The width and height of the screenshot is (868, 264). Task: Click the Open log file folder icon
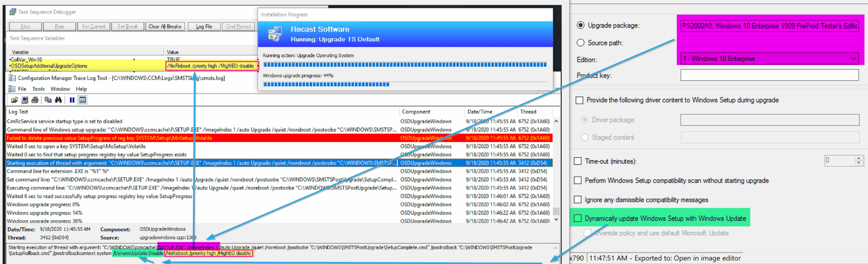[x=14, y=100]
